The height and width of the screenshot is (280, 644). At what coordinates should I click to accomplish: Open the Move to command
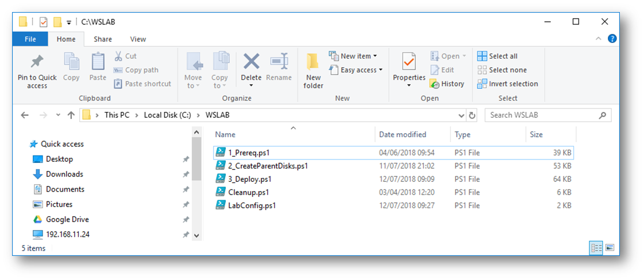[192, 69]
